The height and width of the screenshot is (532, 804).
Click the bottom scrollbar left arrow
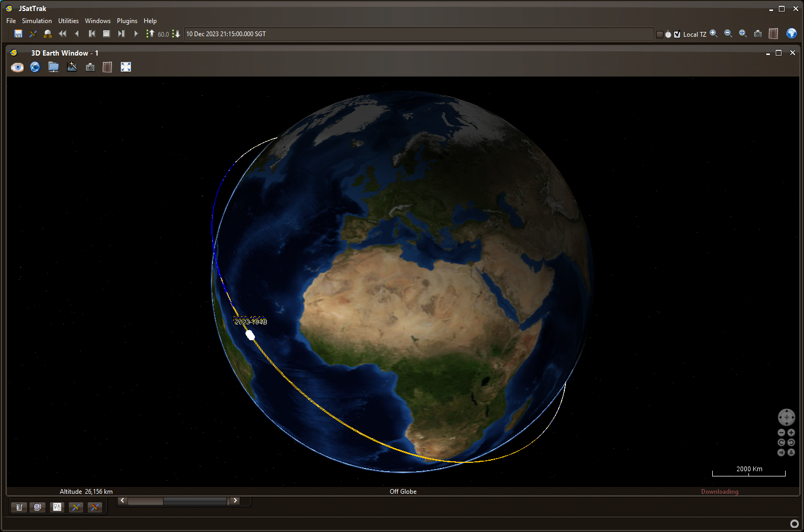(x=122, y=501)
